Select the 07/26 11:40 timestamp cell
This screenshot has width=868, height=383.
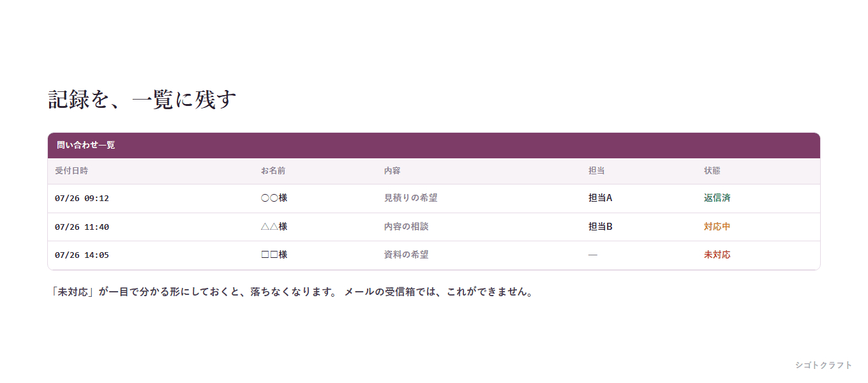(82, 227)
